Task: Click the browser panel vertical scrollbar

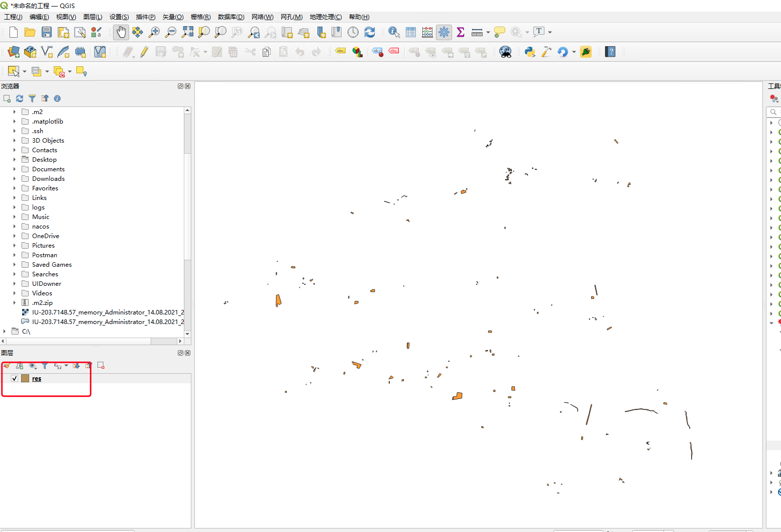Action: (187, 201)
